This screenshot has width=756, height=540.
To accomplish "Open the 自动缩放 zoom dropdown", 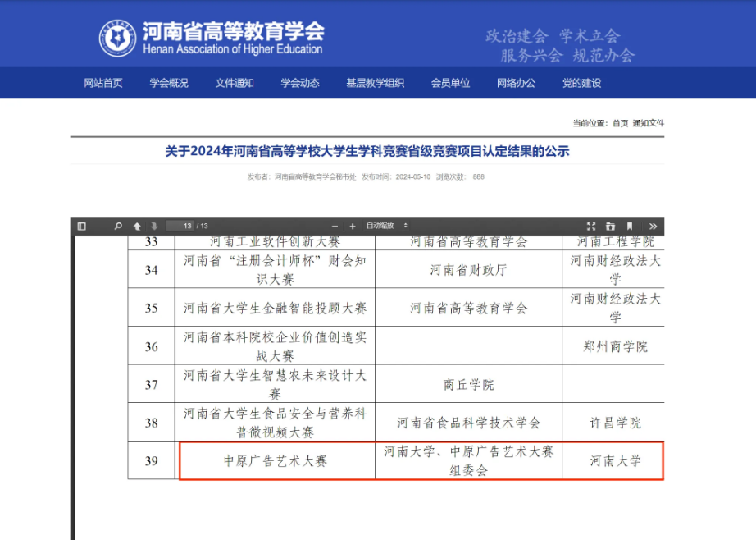I will (387, 226).
